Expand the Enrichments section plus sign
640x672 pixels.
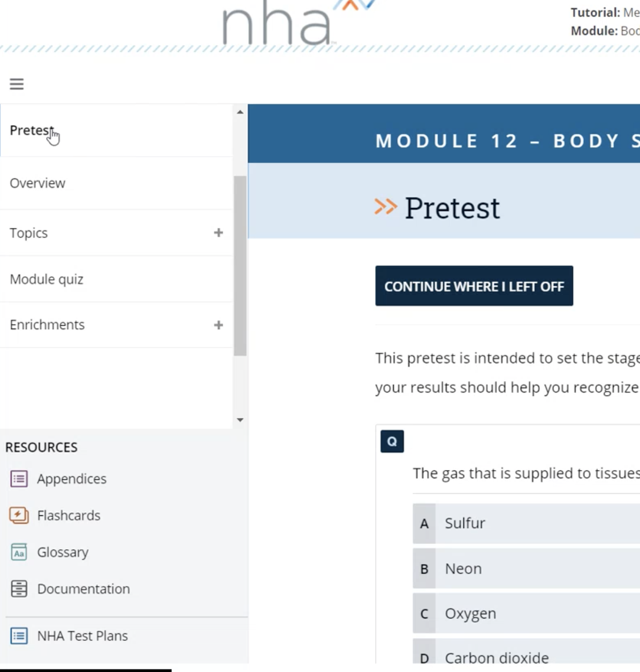point(218,325)
